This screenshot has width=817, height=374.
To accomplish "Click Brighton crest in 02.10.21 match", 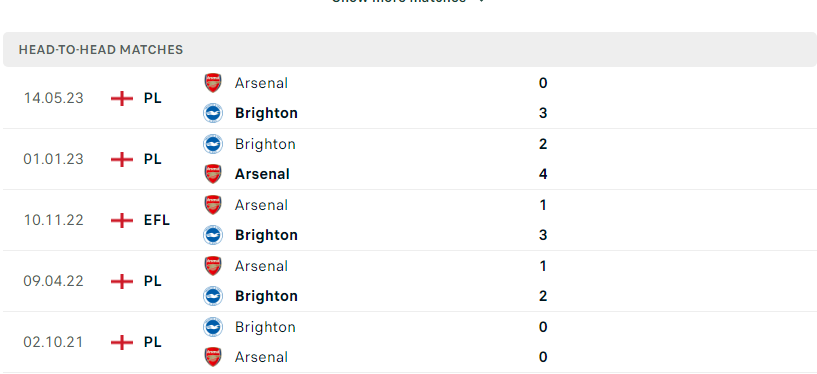I will click(213, 327).
